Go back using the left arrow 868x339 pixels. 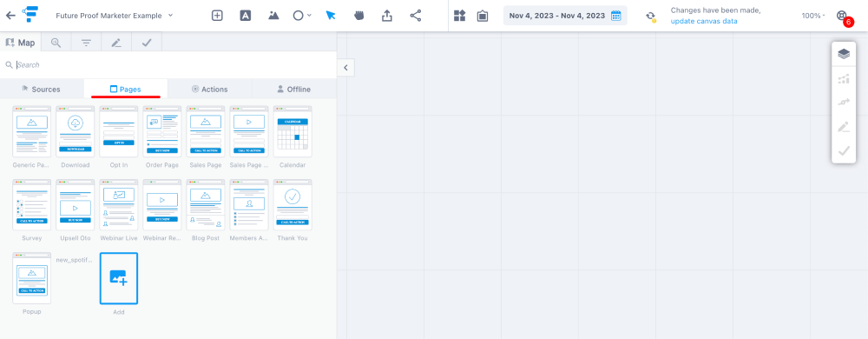[x=10, y=16]
